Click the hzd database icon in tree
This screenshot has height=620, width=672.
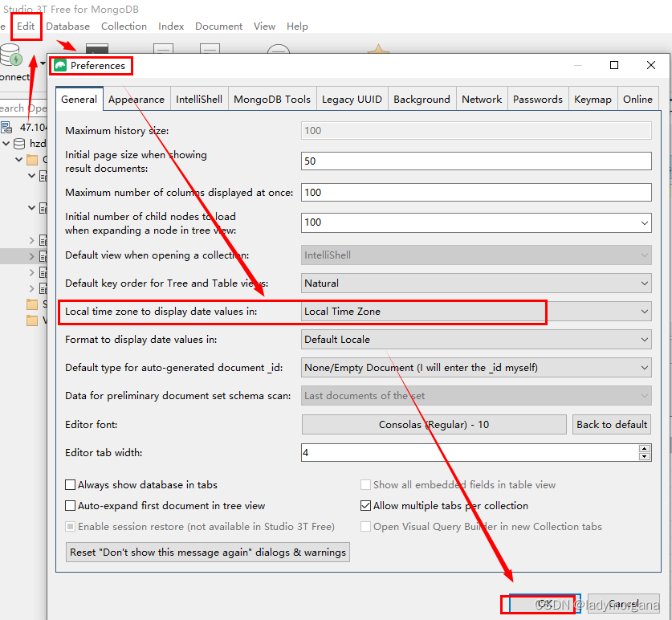coord(19,144)
